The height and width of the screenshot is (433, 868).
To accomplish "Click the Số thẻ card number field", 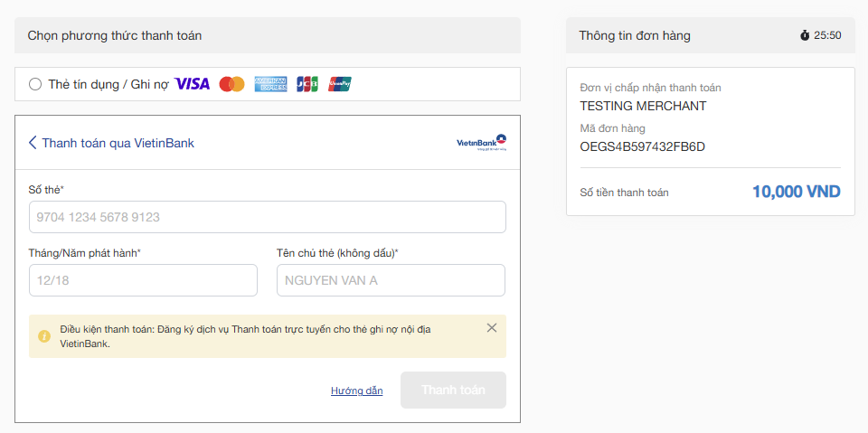I will click(x=267, y=217).
